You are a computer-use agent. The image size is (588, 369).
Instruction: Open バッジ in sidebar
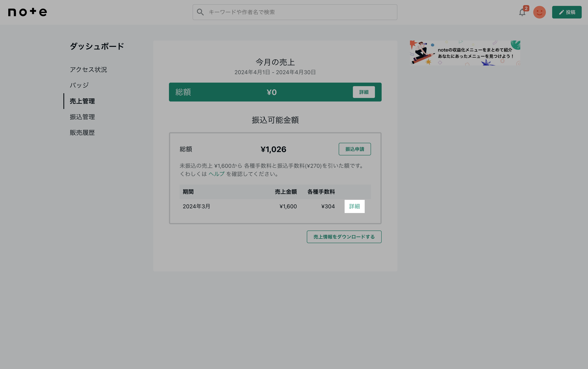point(79,85)
